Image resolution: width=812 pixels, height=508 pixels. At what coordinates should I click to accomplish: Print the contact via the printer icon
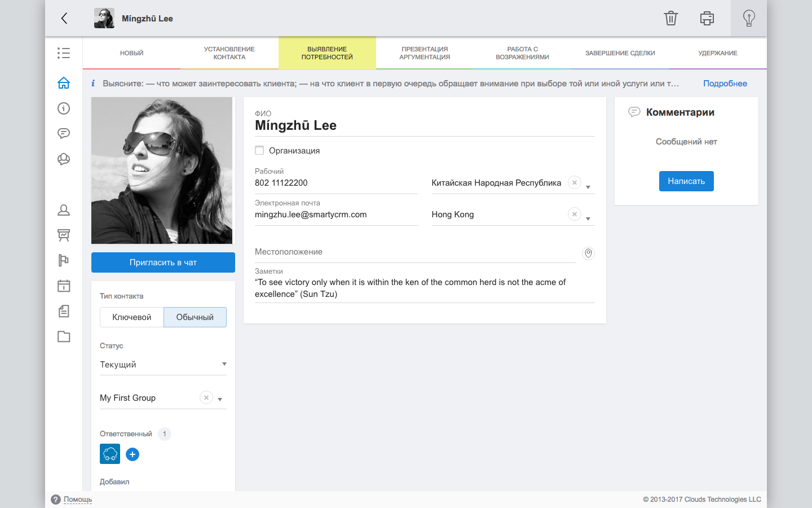pos(707,18)
